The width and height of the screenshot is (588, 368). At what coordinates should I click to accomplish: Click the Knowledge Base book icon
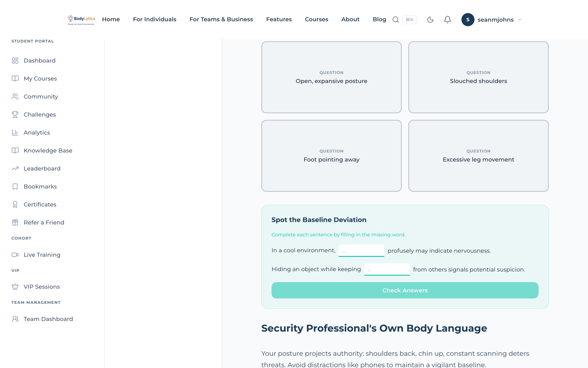pyautogui.click(x=15, y=151)
